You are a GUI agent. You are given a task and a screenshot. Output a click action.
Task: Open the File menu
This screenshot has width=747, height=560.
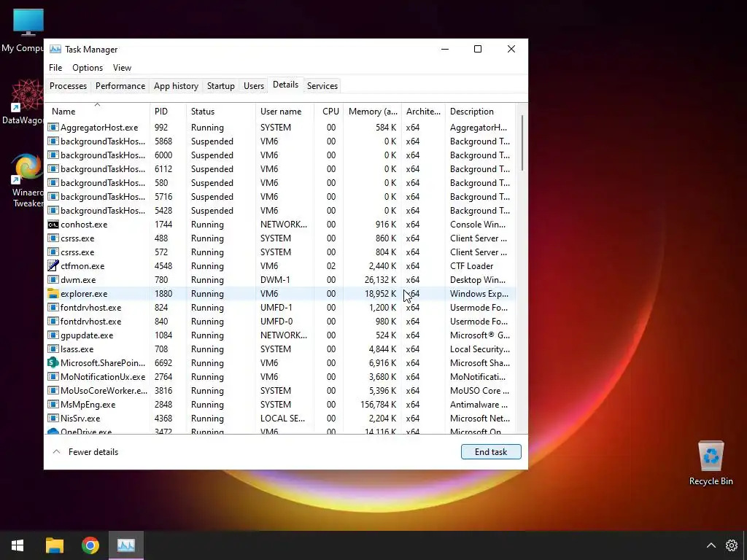coord(55,68)
